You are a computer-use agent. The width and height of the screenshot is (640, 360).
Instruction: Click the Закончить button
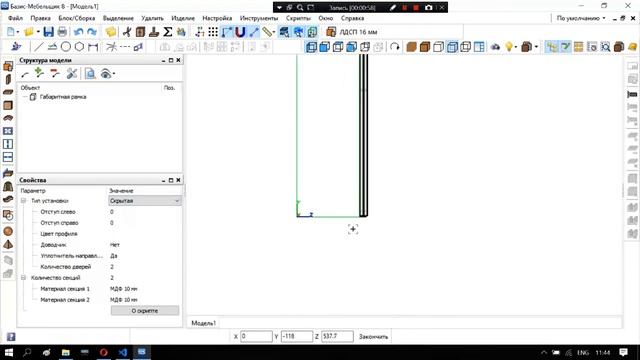(373, 337)
